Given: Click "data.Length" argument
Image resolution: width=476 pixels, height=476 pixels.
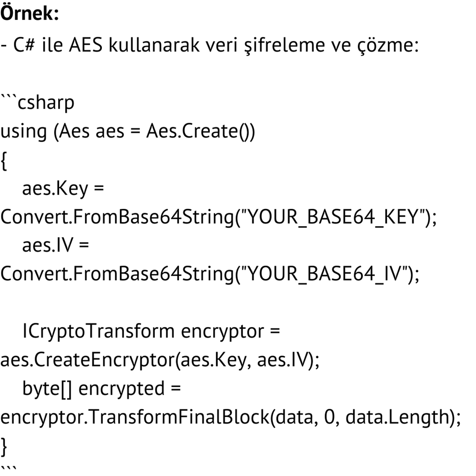Looking at the screenshot, I should [x=396, y=417].
